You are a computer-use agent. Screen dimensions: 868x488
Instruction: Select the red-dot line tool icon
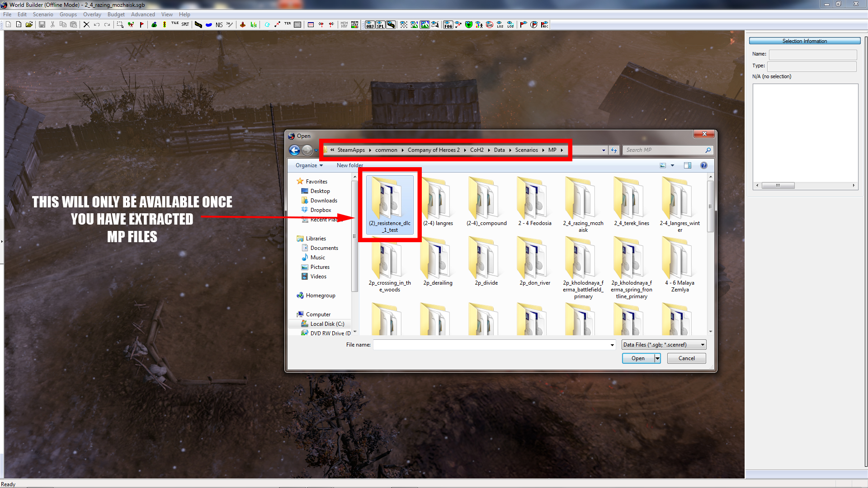(277, 24)
